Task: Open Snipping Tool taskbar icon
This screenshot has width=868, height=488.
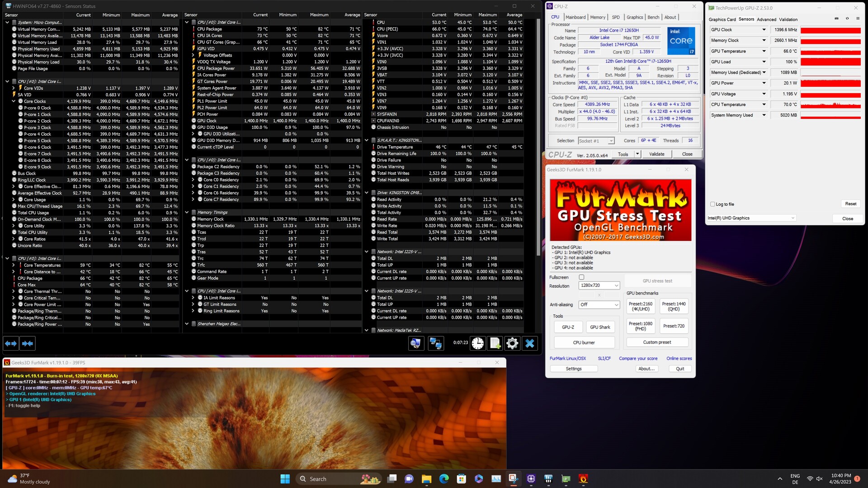Action: click(x=514, y=479)
